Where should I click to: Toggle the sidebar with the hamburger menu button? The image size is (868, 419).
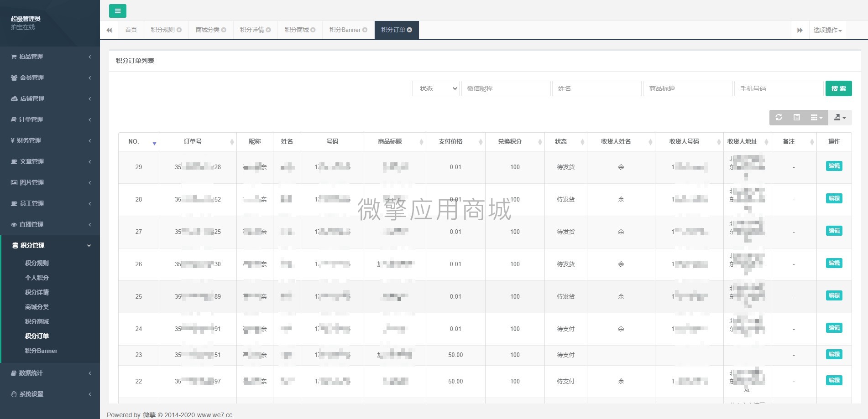click(x=118, y=11)
